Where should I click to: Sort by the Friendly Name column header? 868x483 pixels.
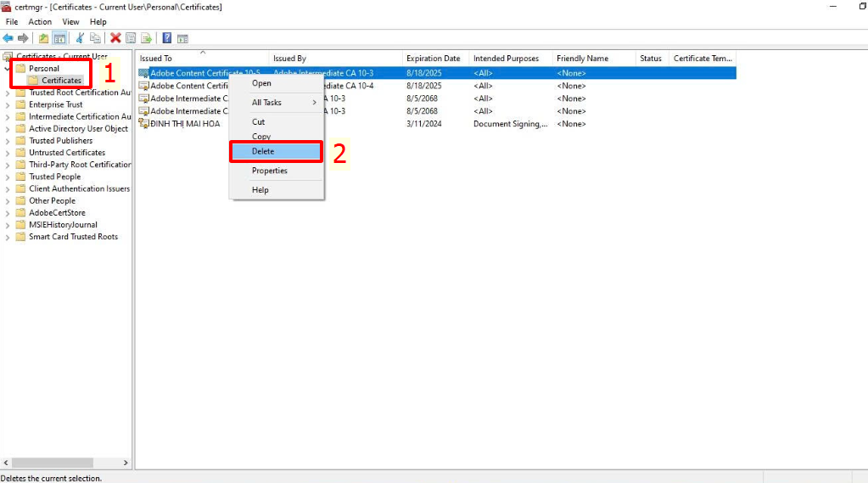[594, 59]
